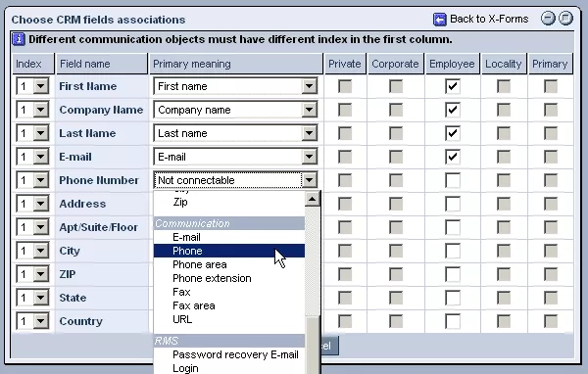Click the Locality column header

[x=504, y=64]
